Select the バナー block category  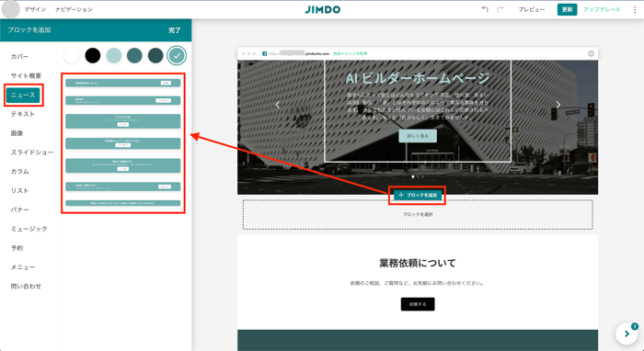click(19, 209)
